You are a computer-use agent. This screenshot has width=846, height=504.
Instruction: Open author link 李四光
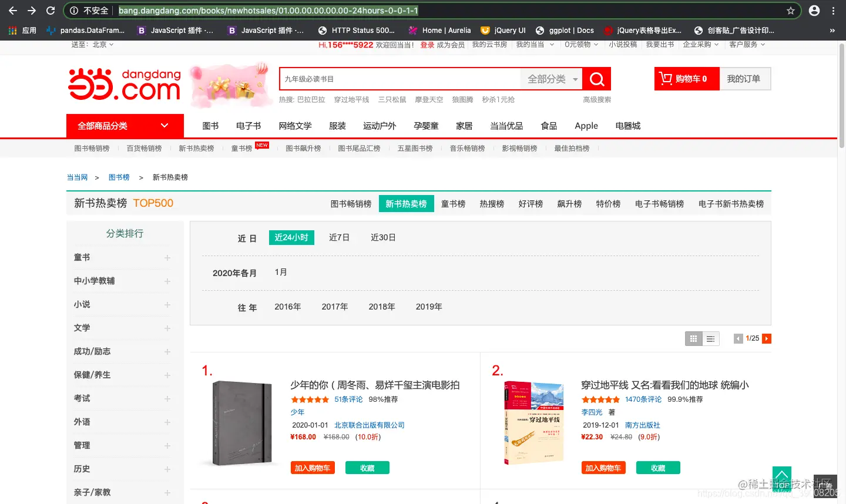point(590,412)
